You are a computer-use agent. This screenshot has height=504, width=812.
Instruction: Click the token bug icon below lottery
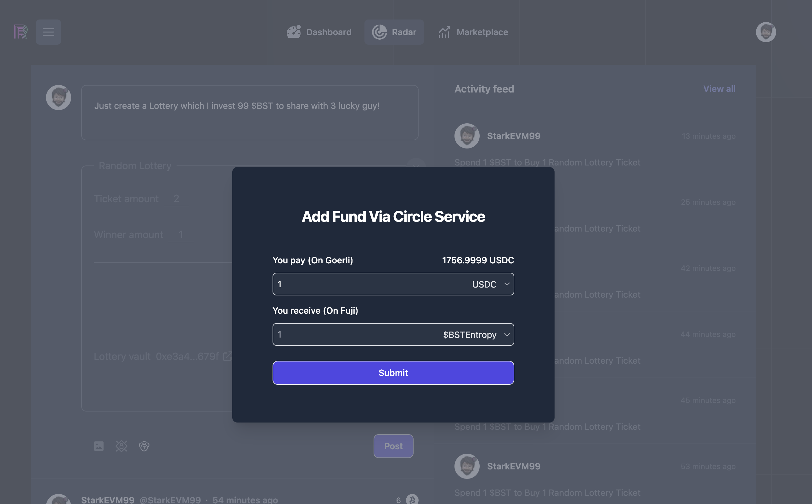click(x=121, y=446)
